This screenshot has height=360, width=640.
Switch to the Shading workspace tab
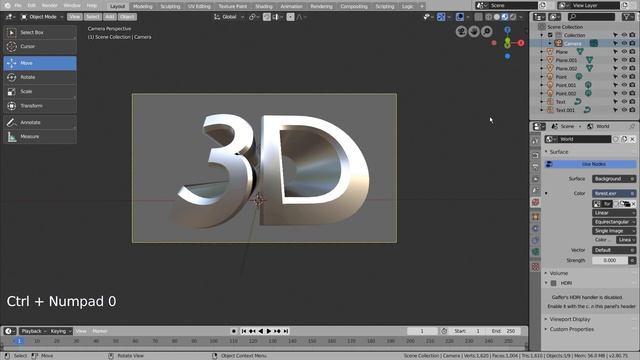[264, 6]
